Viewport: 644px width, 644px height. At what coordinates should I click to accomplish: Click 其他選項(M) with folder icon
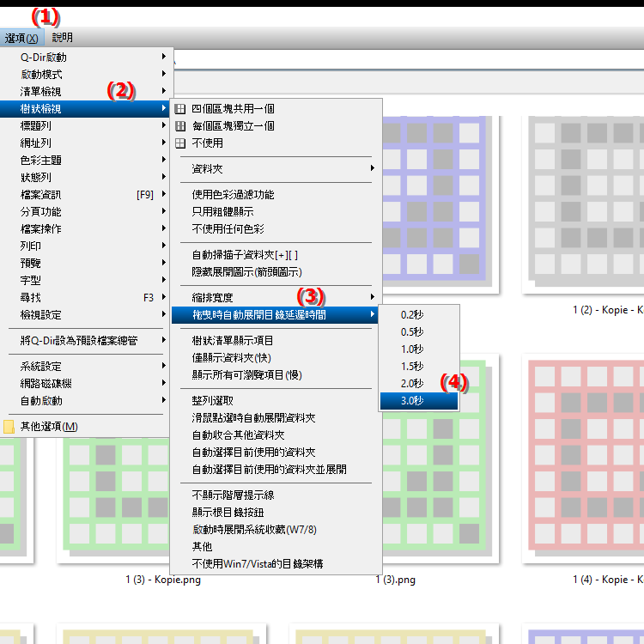click(x=85, y=427)
